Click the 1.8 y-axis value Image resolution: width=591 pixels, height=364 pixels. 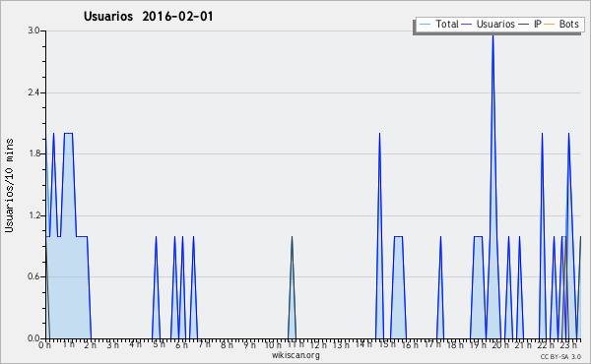(33, 153)
